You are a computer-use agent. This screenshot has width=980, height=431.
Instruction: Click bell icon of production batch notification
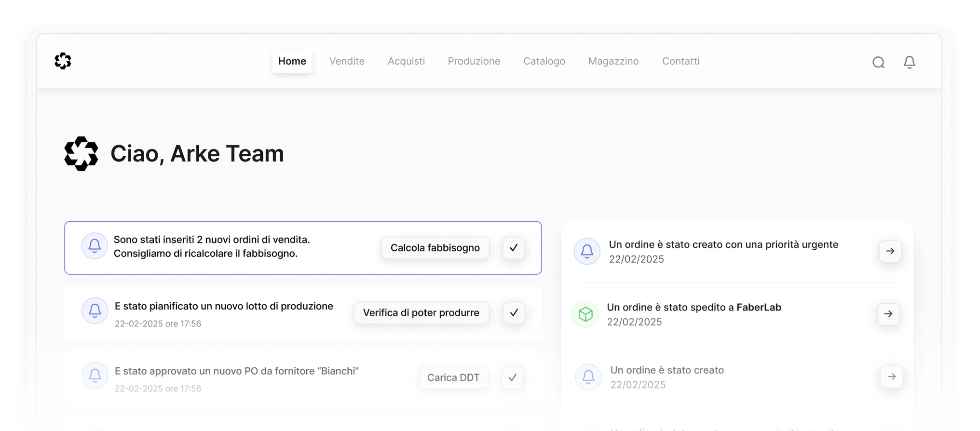(95, 311)
